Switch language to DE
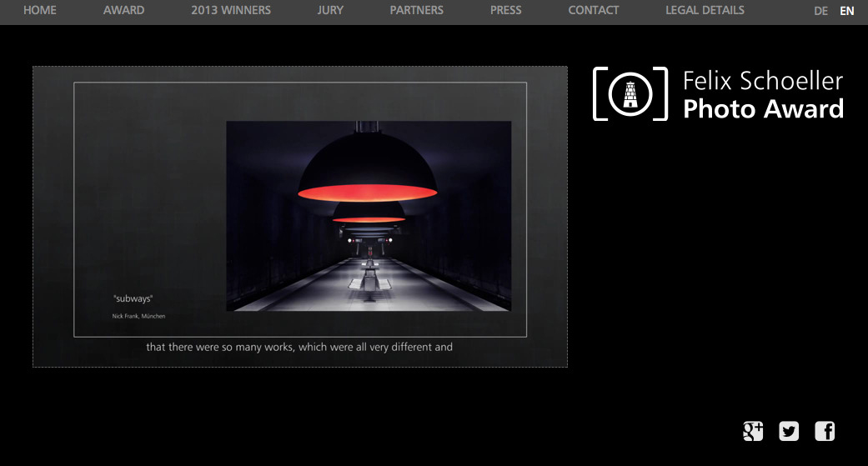 821,12
